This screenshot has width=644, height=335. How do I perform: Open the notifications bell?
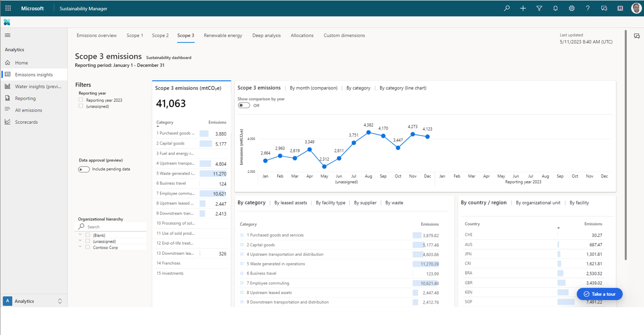click(x=555, y=8)
